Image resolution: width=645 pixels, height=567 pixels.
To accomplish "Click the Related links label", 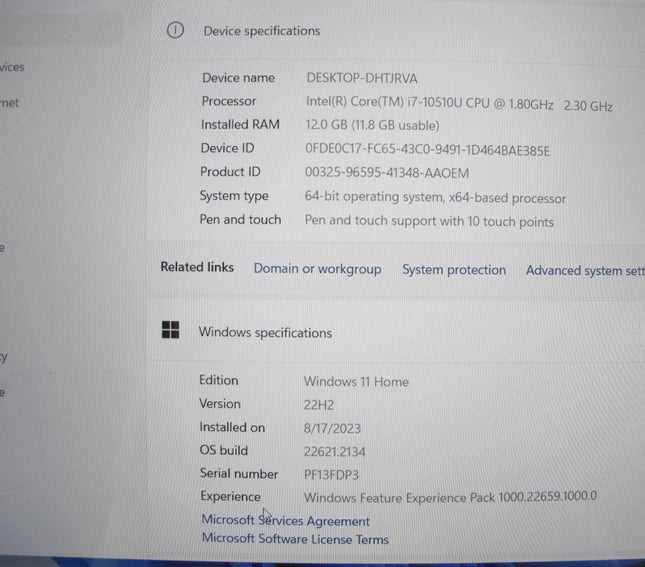I will point(197,267).
